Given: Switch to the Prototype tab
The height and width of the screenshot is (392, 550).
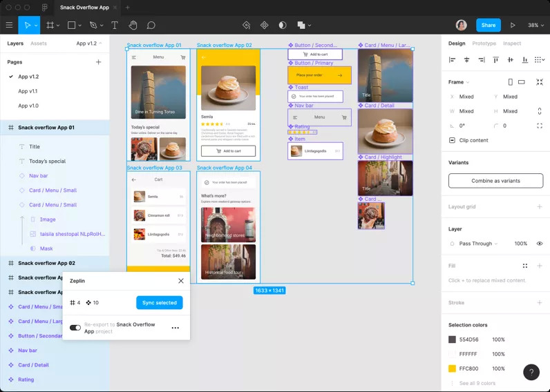Looking at the screenshot, I should tap(484, 43).
